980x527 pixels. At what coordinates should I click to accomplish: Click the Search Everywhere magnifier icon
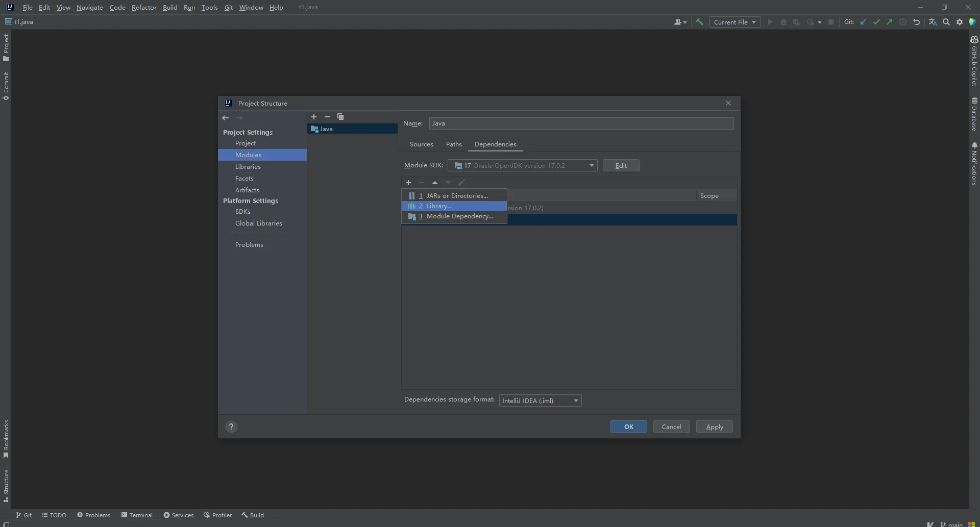pos(946,22)
